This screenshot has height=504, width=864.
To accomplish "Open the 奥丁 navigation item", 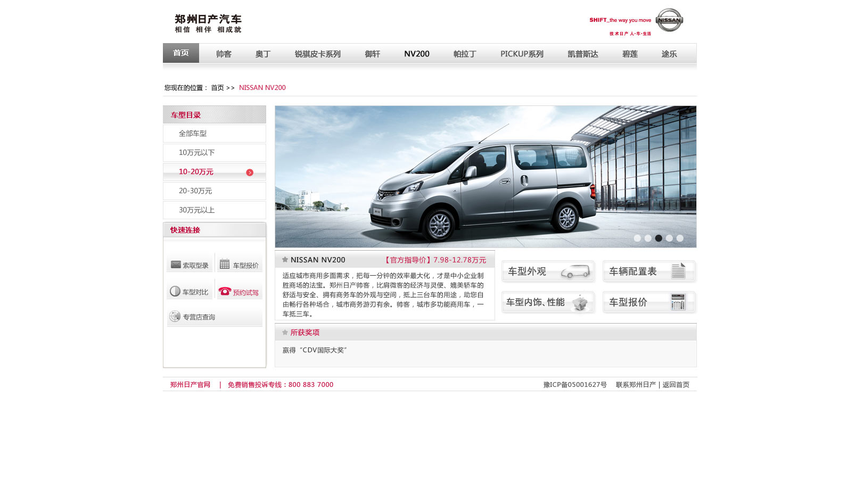I will [x=263, y=54].
